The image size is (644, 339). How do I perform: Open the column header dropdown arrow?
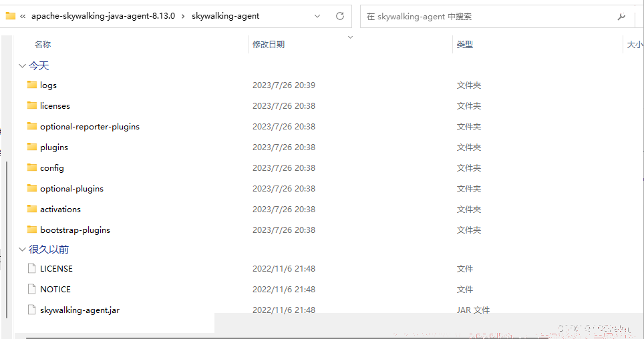350,37
